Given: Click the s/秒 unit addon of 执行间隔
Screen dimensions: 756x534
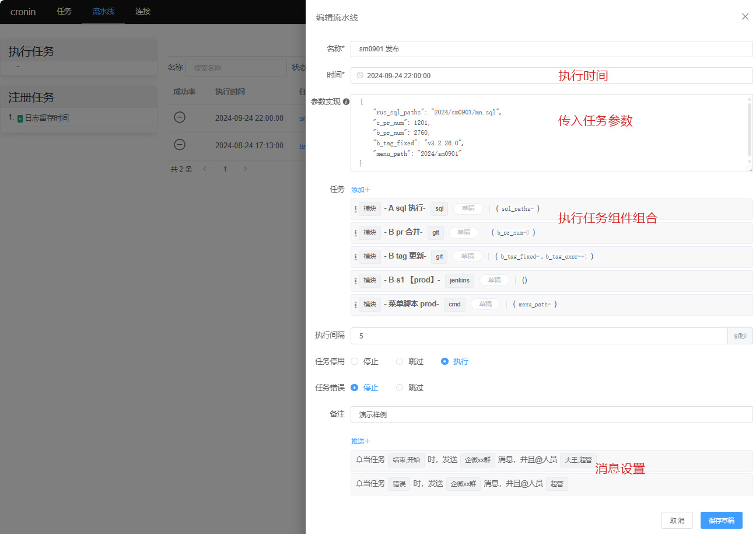Looking at the screenshot, I should point(740,336).
